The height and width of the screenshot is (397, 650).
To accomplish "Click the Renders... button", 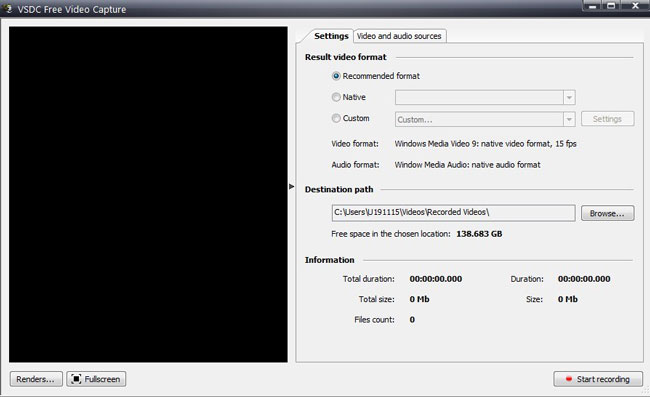I will tap(36, 379).
